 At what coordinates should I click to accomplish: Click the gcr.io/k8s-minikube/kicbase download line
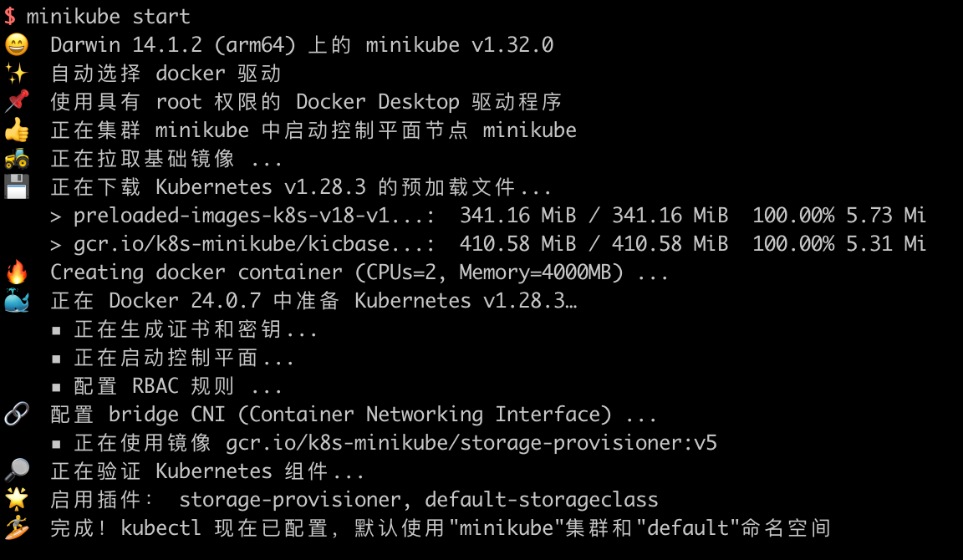click(x=254, y=244)
